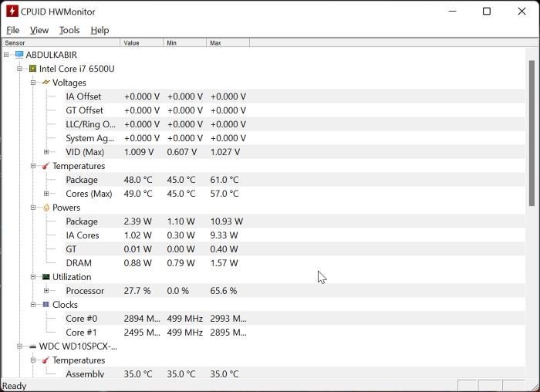Click the Sensor column header
Screen dimensions: 540x392
click(61, 42)
